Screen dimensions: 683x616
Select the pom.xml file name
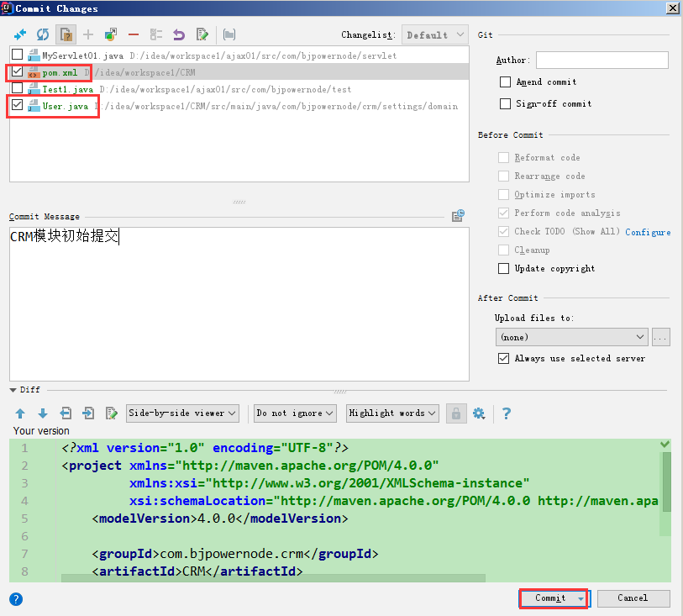[x=60, y=73]
